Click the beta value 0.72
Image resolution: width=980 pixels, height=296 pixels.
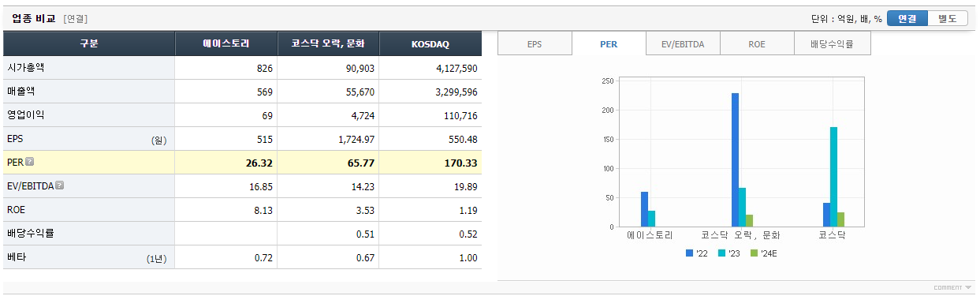(263, 258)
